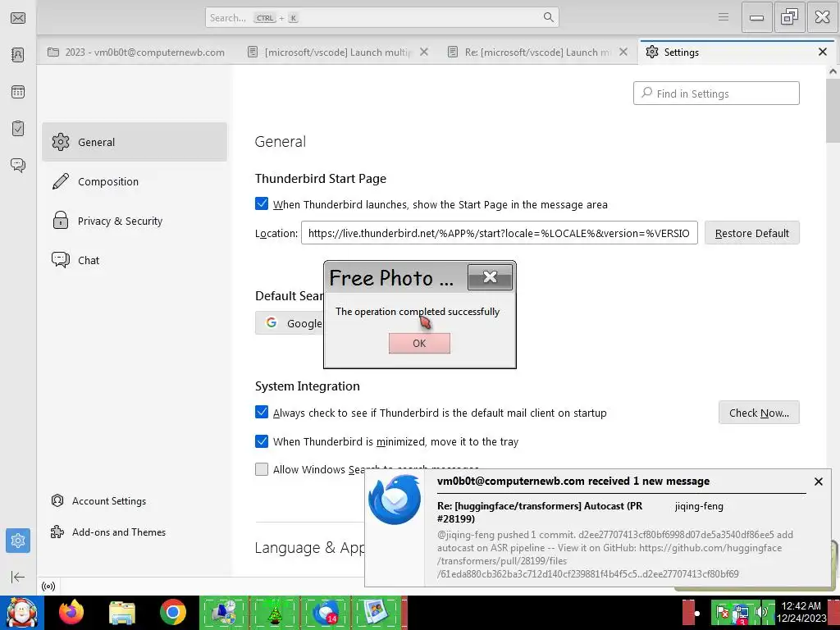Close the Free Photo dialog with X
This screenshot has width=840, height=630.
[491, 276]
